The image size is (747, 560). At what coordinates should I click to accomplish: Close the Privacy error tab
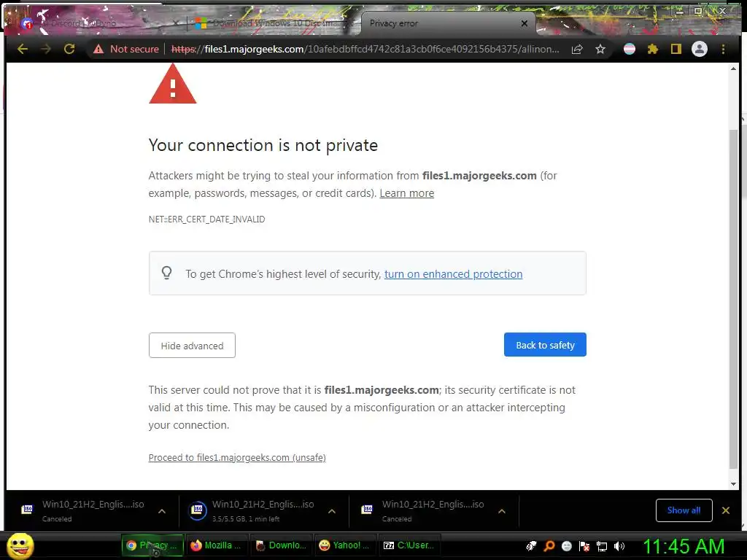(524, 23)
